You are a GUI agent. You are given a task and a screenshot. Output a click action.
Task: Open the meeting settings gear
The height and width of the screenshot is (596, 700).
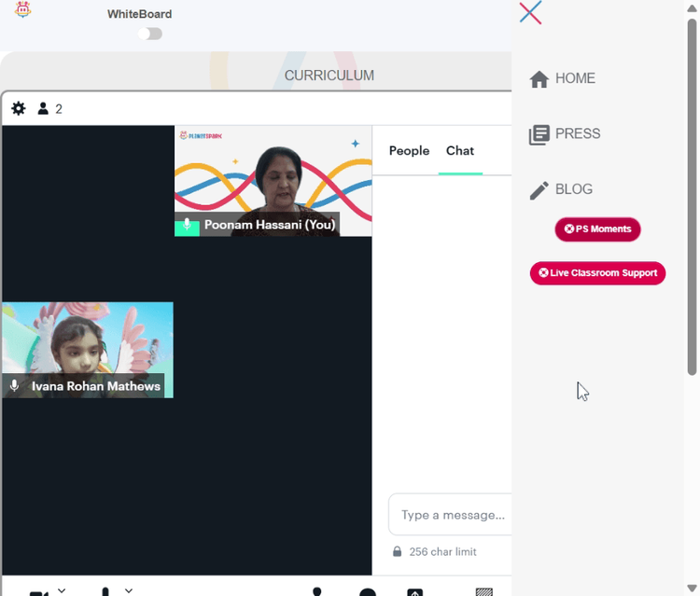point(19,108)
